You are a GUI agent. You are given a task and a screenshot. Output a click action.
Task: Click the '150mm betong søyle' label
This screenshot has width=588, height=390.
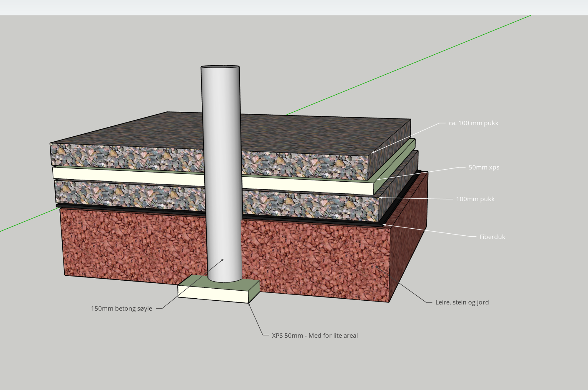121,309
